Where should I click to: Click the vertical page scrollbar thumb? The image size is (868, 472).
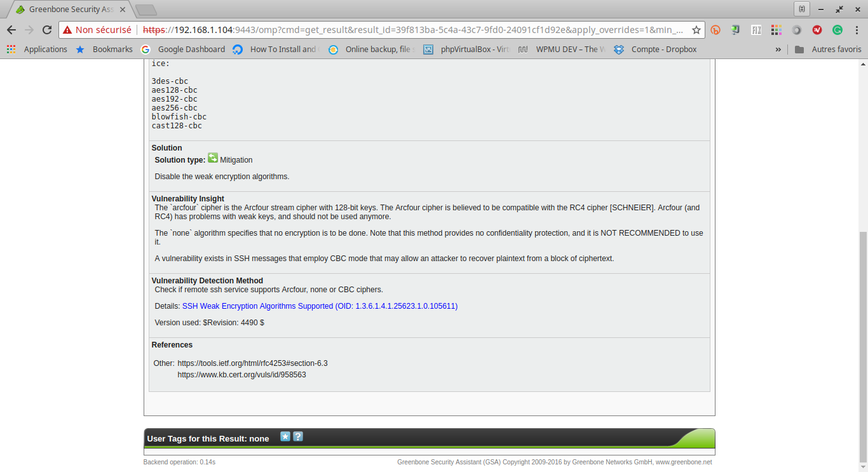pos(862,347)
